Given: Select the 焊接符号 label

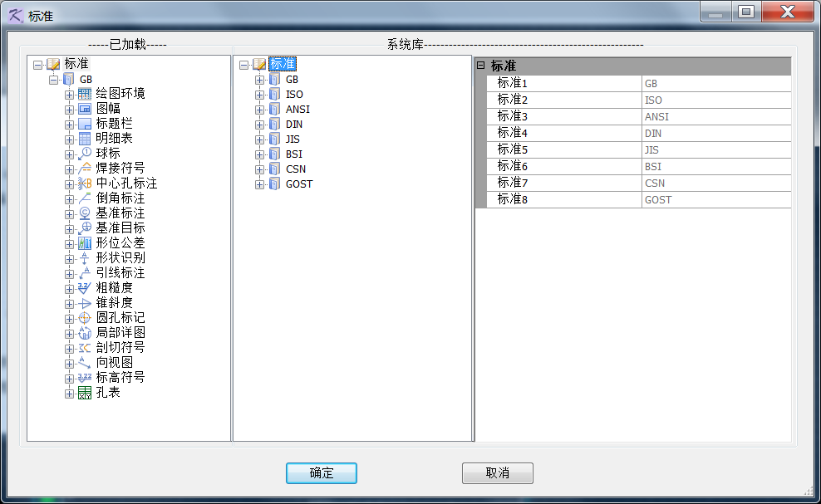Looking at the screenshot, I should coord(120,168).
